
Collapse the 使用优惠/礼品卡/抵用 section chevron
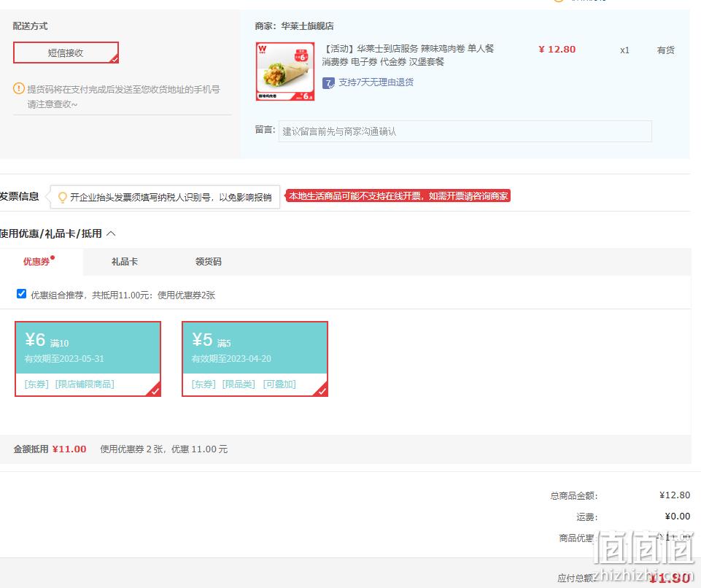click(111, 233)
